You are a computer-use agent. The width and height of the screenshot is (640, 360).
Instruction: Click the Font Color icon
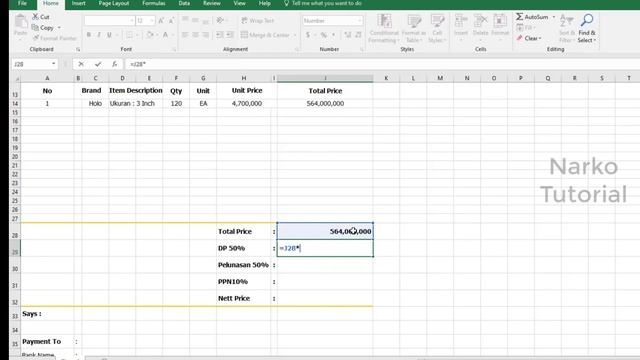pos(165,35)
